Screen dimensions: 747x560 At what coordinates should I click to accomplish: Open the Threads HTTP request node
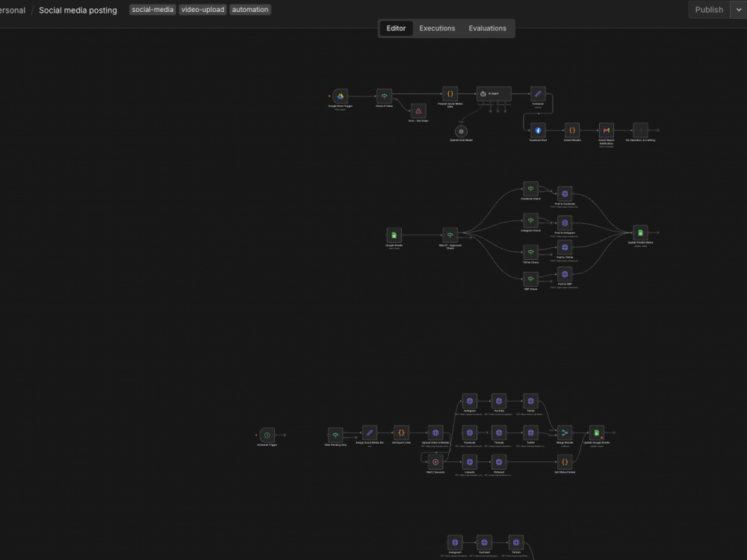click(x=499, y=433)
